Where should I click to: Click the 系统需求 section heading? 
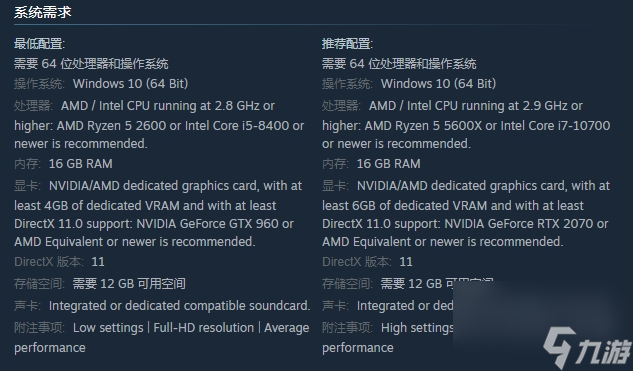coord(43,12)
